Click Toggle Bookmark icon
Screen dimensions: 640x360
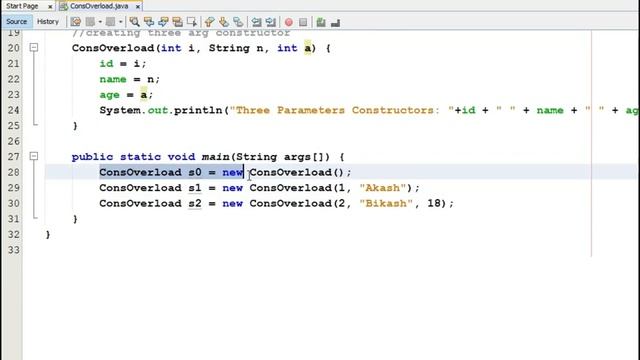tap(238, 22)
